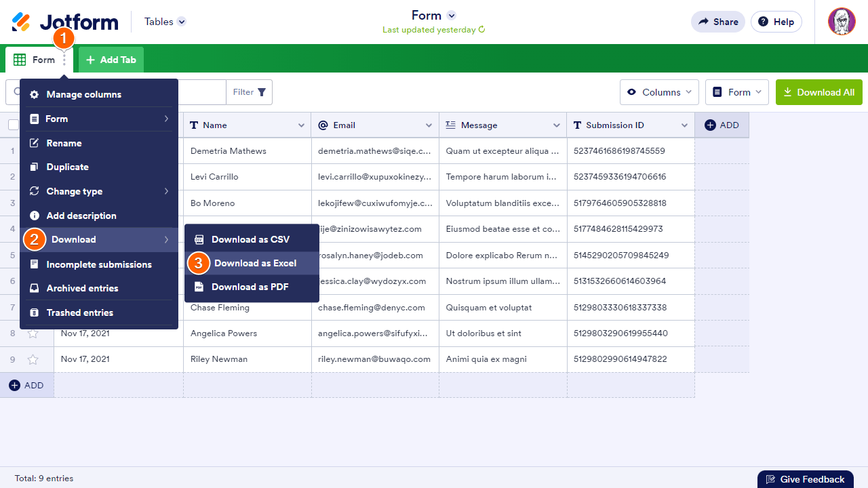The image size is (868, 488).
Task: Choose Duplicate in the tab menu
Action: [99, 167]
